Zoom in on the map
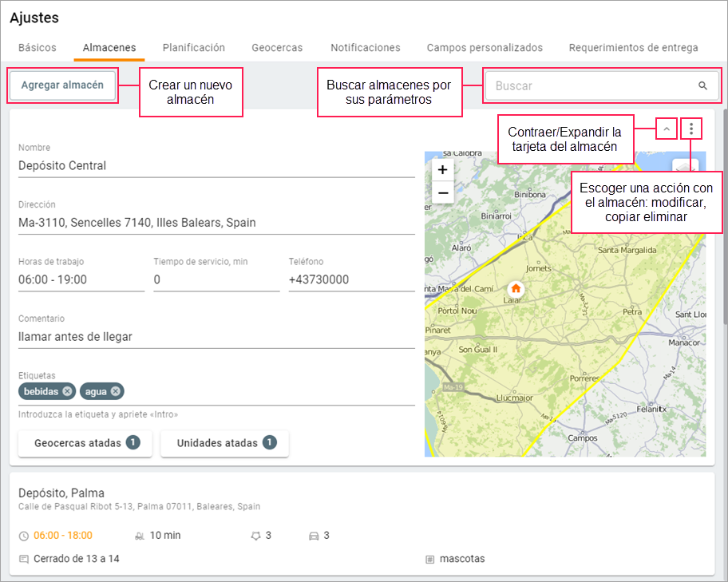728x582 pixels. [x=442, y=169]
